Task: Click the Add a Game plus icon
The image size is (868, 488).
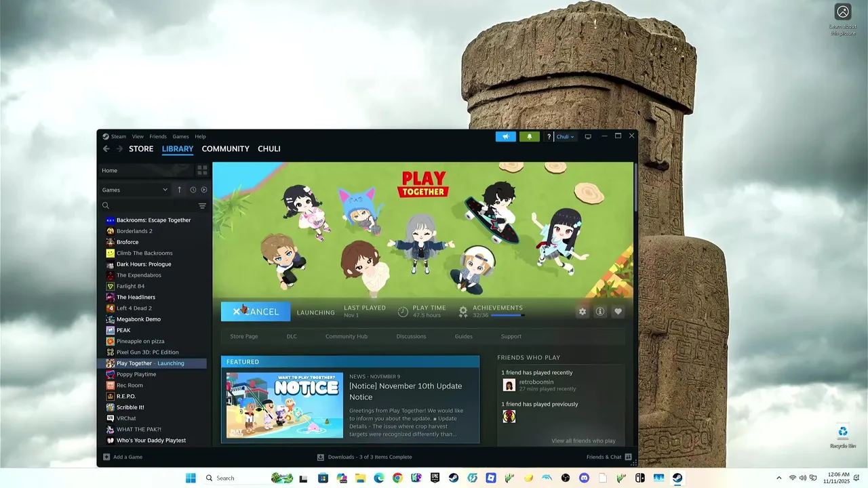Action: 106,457
